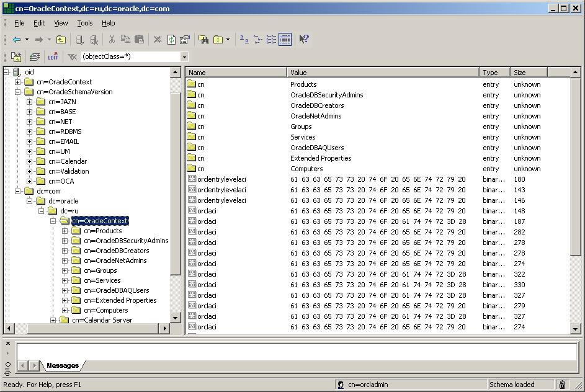
Task: Click cn=orcladmin in the status bar
Action: point(368,385)
